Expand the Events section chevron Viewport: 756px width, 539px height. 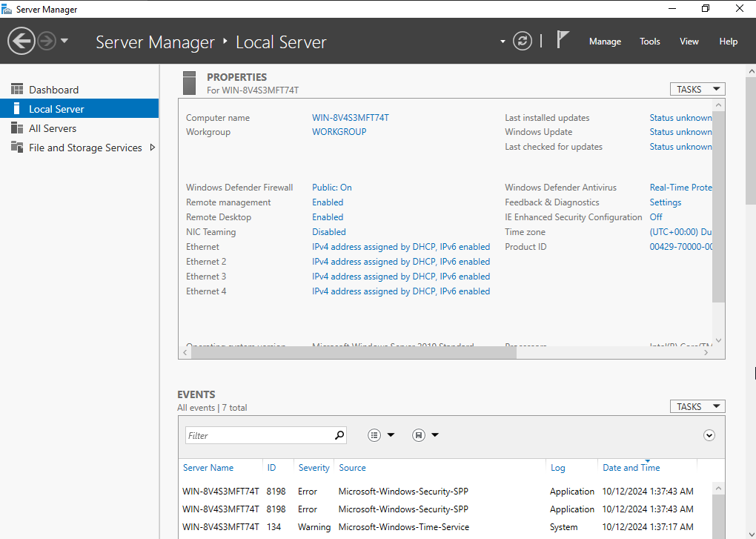pos(709,435)
